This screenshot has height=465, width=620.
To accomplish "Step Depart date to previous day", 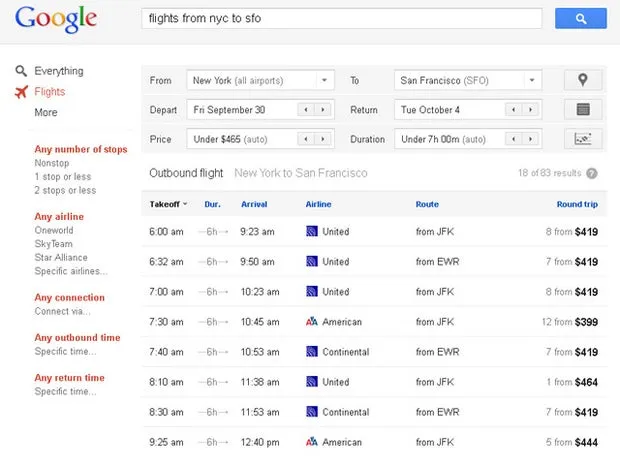I will 306,110.
